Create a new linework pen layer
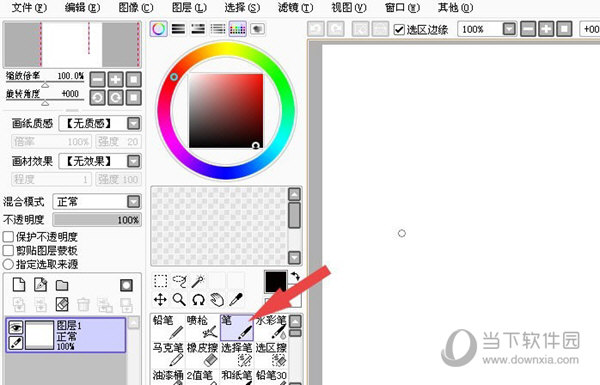The width and height of the screenshot is (600, 385). pos(40,285)
